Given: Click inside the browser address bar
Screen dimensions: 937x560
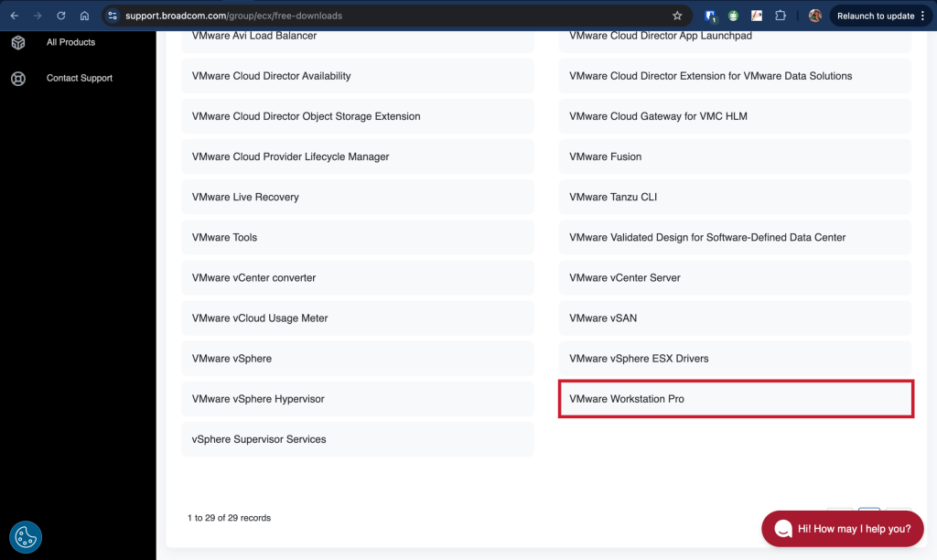Looking at the screenshot, I should [275, 15].
